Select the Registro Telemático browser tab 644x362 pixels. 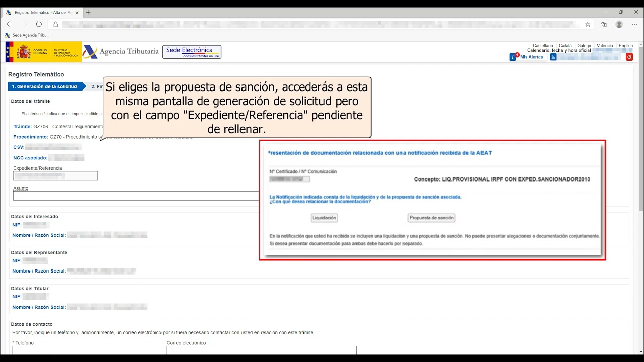click(x=42, y=12)
